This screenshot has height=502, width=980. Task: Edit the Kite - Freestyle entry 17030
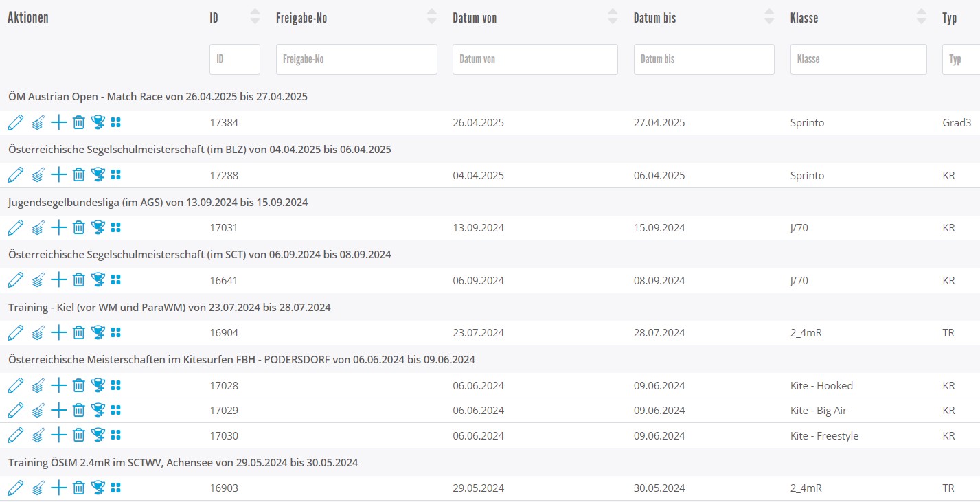[x=15, y=435]
